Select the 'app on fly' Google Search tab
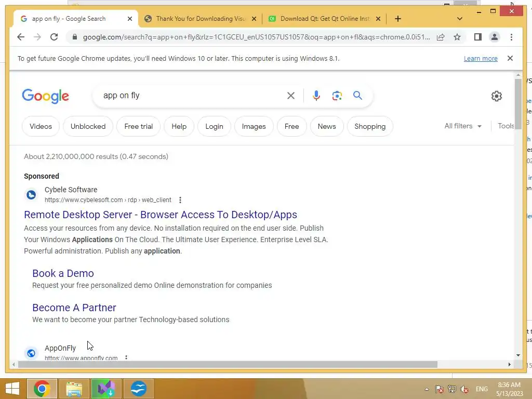 (x=69, y=19)
